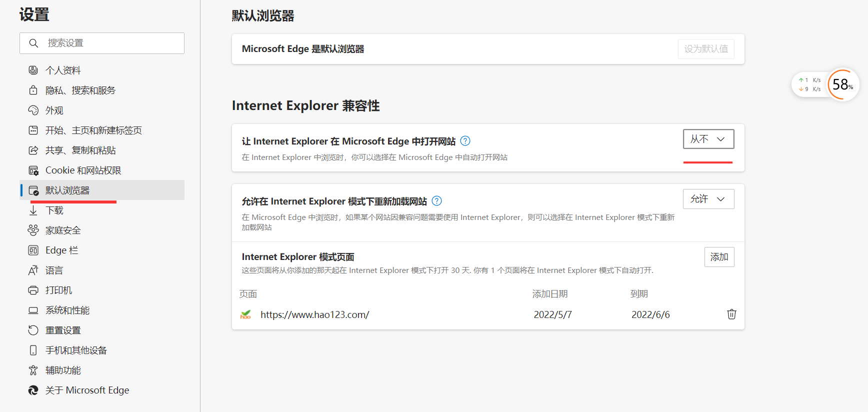868x412 pixels.
Task: Select 默认浏览器 in the sidebar
Action: click(x=102, y=190)
